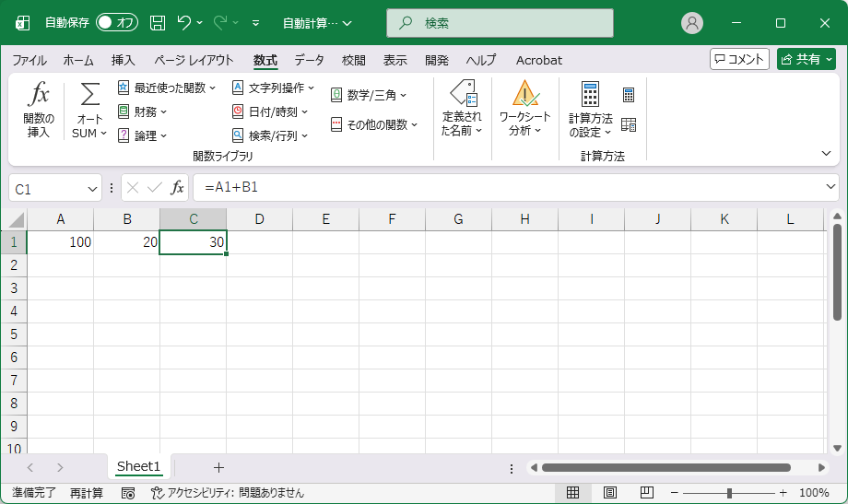848x504 pixels.
Task: Open Quick Access Toolbar customize arrow
Action: click(x=256, y=23)
